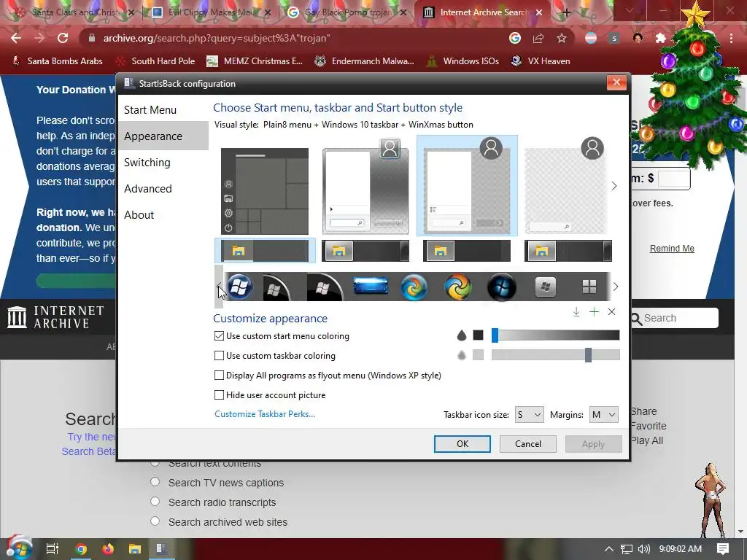Open the Taskbar icon size dropdown

pos(530,415)
